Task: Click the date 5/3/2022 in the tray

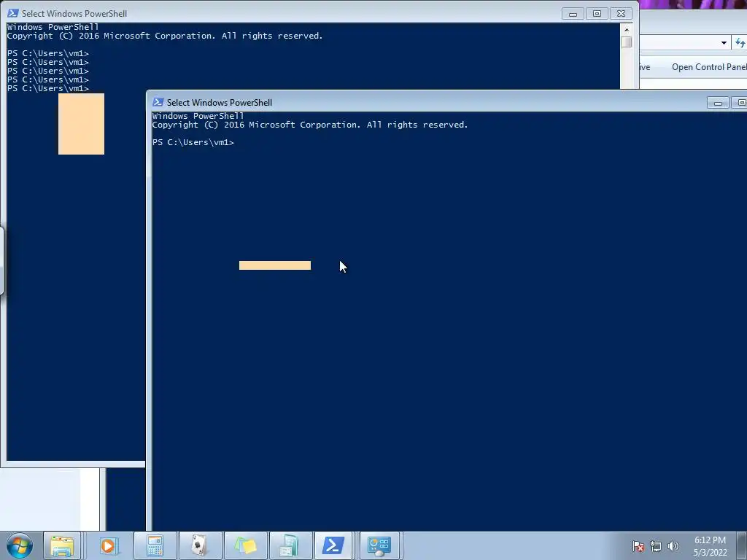Action: 710,553
